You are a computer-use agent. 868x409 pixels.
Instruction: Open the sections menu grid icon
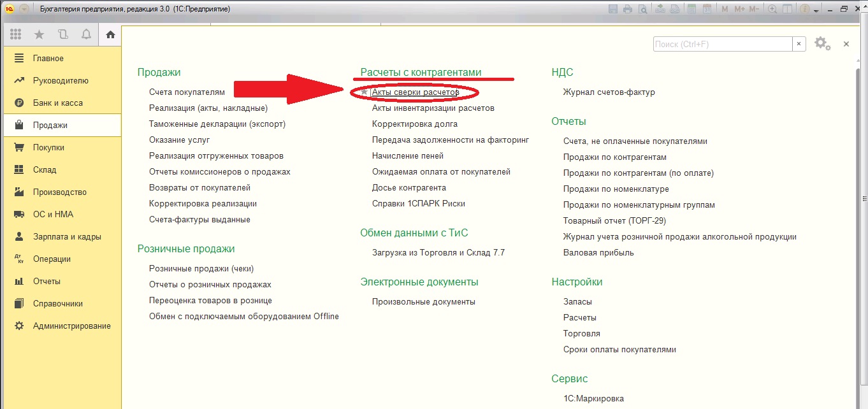coord(16,34)
